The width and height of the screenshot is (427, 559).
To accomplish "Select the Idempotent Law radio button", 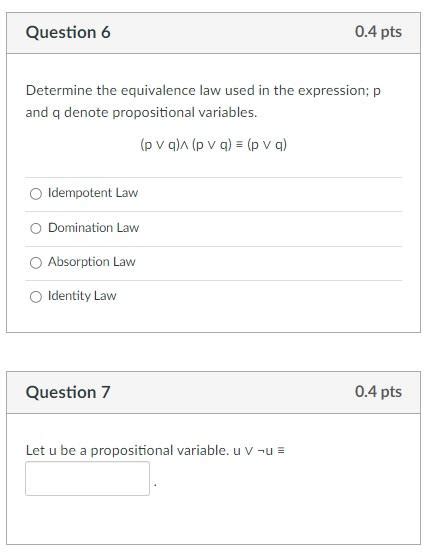I will 36,194.
